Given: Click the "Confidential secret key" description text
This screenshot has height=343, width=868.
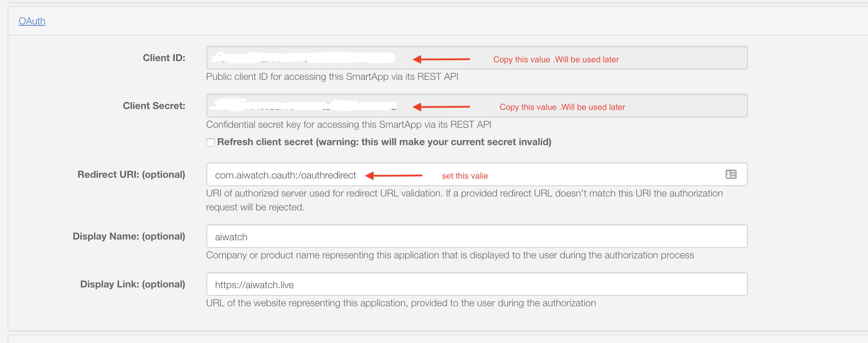Looking at the screenshot, I should pos(349,125).
